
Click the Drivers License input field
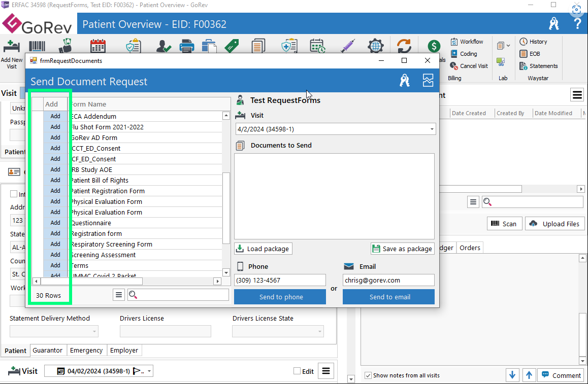(x=166, y=331)
